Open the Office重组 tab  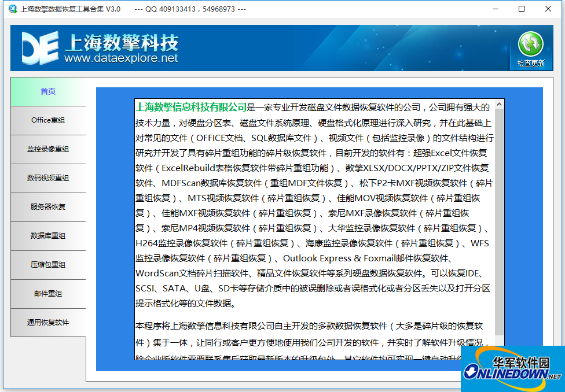[x=48, y=120]
